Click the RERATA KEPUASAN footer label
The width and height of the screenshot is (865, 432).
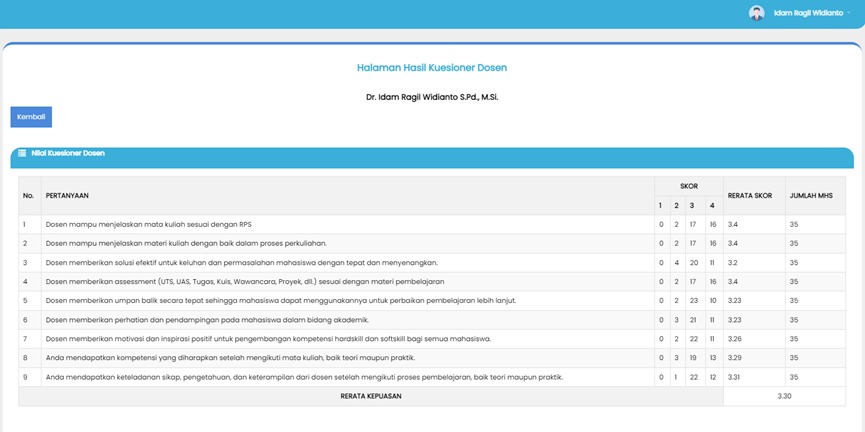370,396
